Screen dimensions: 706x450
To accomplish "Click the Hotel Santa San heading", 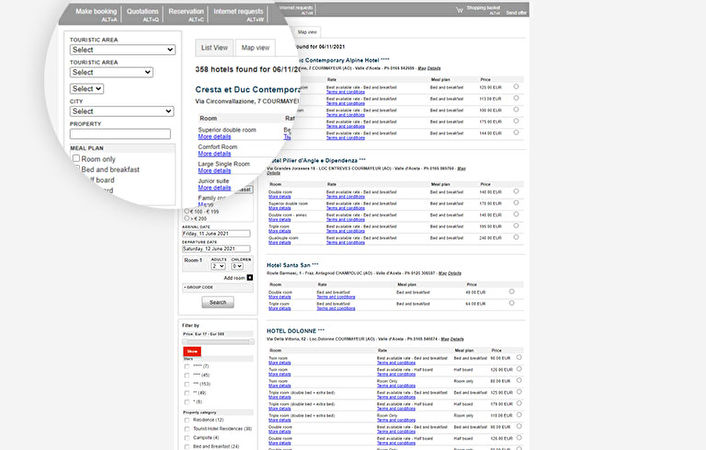I will [292, 265].
